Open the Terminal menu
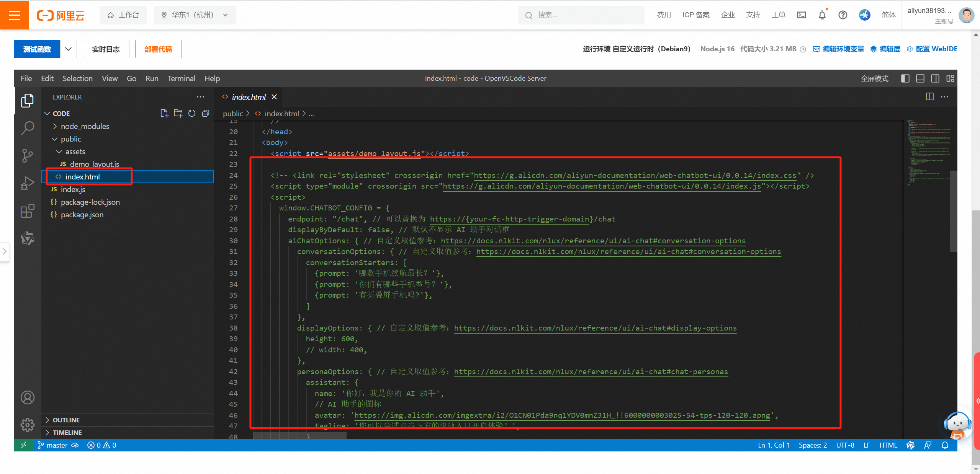Screen dimensions: 980x474 (x=181, y=78)
